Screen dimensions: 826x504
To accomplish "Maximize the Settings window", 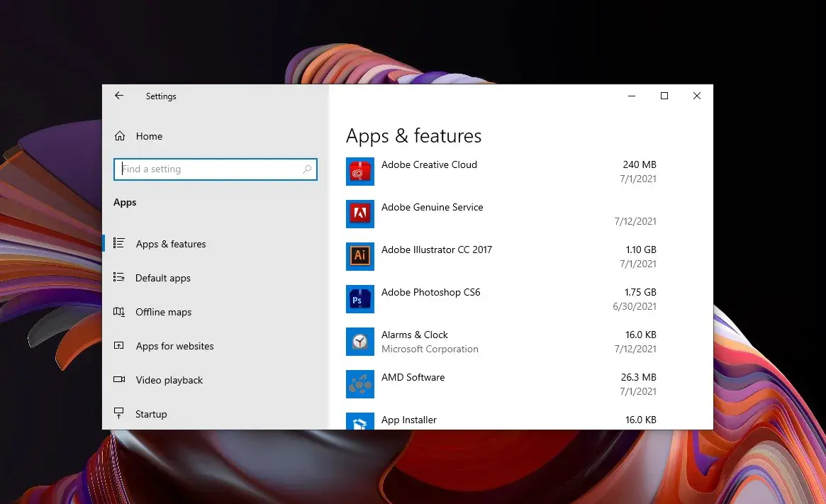I will coord(664,96).
